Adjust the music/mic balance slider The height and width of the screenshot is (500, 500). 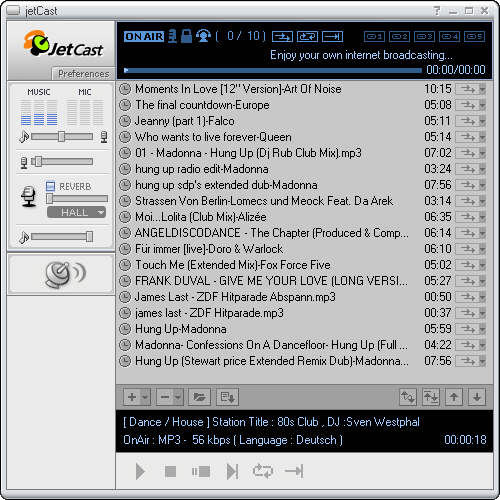(62, 137)
